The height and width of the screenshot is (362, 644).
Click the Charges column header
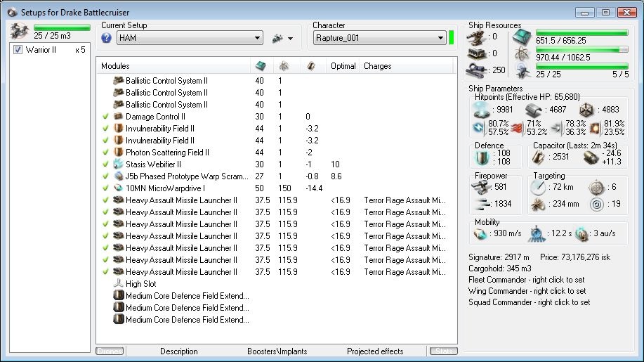click(377, 66)
